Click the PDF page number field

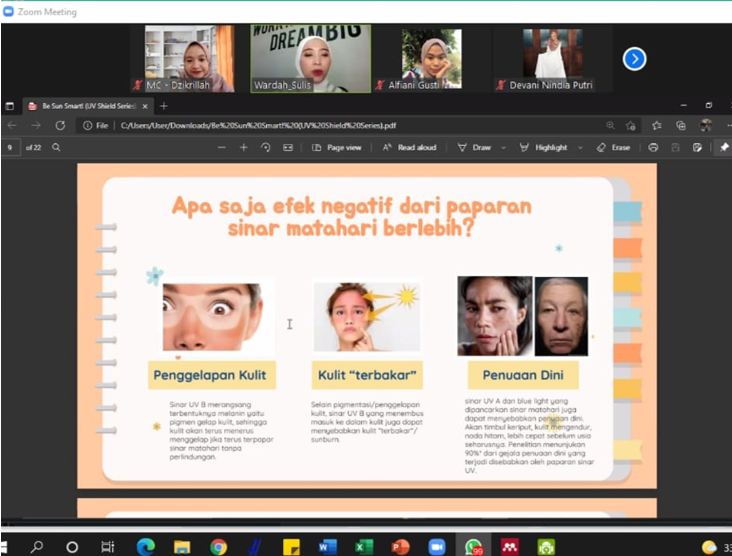[x=10, y=148]
